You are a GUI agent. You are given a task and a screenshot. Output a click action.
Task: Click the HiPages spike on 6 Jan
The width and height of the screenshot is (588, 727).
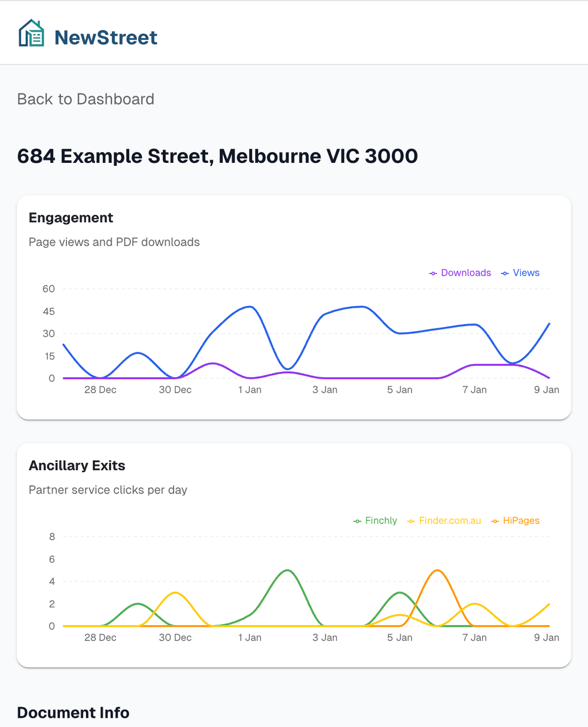coord(437,571)
